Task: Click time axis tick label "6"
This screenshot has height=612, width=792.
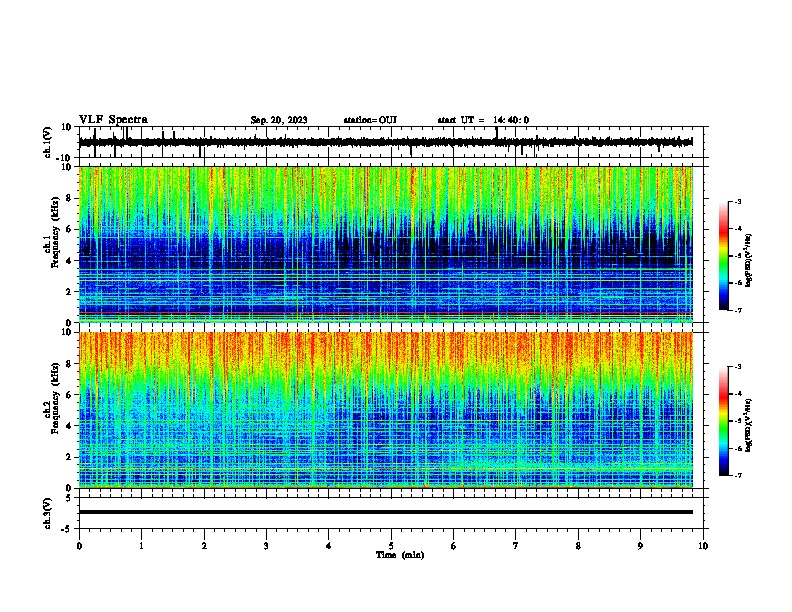Action: coord(453,546)
